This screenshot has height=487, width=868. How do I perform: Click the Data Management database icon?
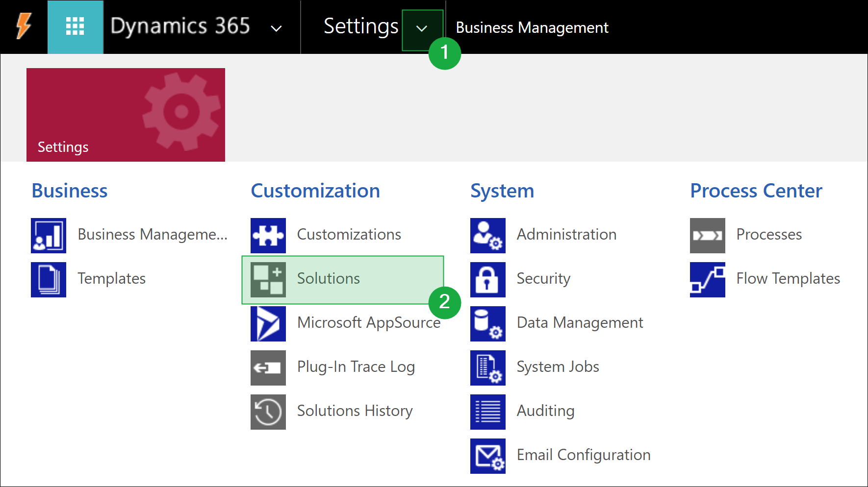488,324
